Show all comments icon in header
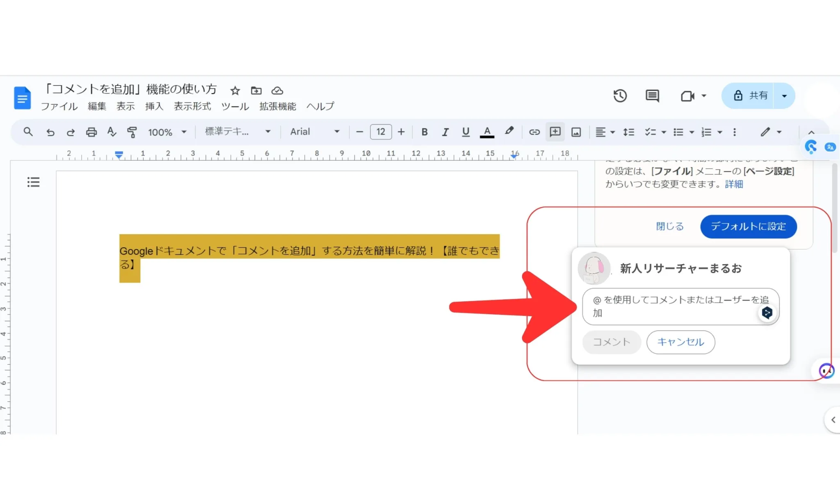 [x=652, y=96]
